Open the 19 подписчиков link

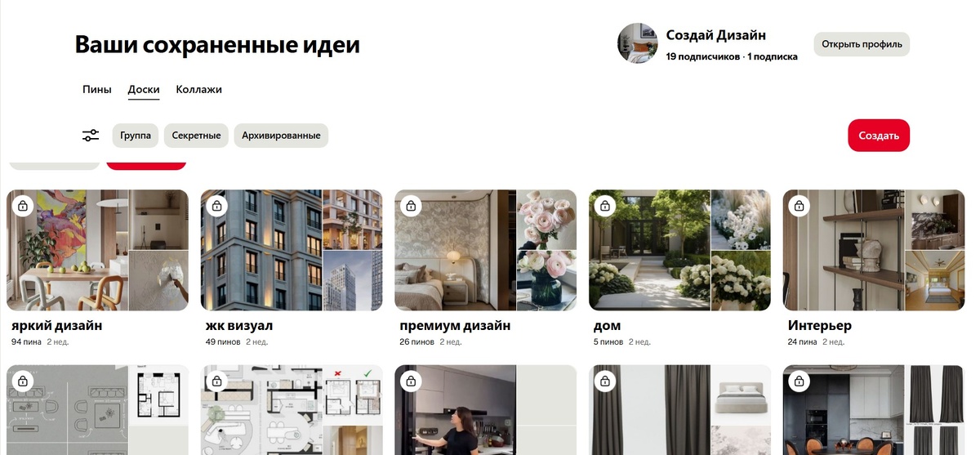point(703,56)
